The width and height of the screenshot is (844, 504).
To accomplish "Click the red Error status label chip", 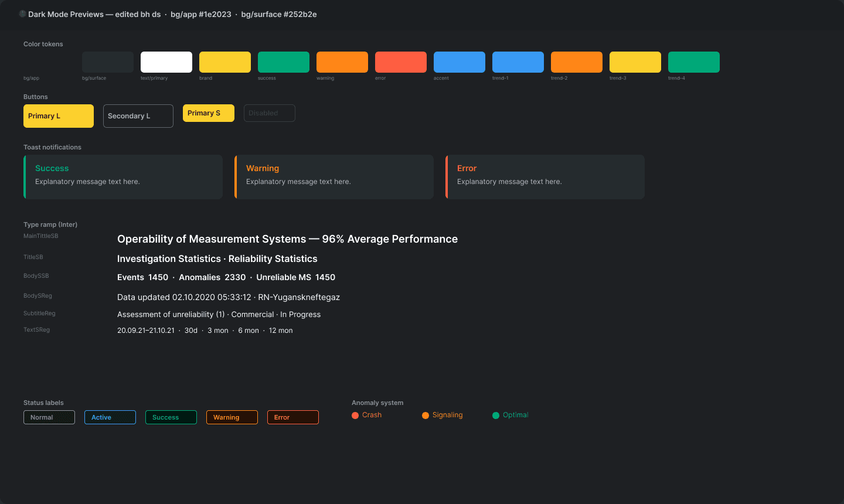I will (x=293, y=417).
